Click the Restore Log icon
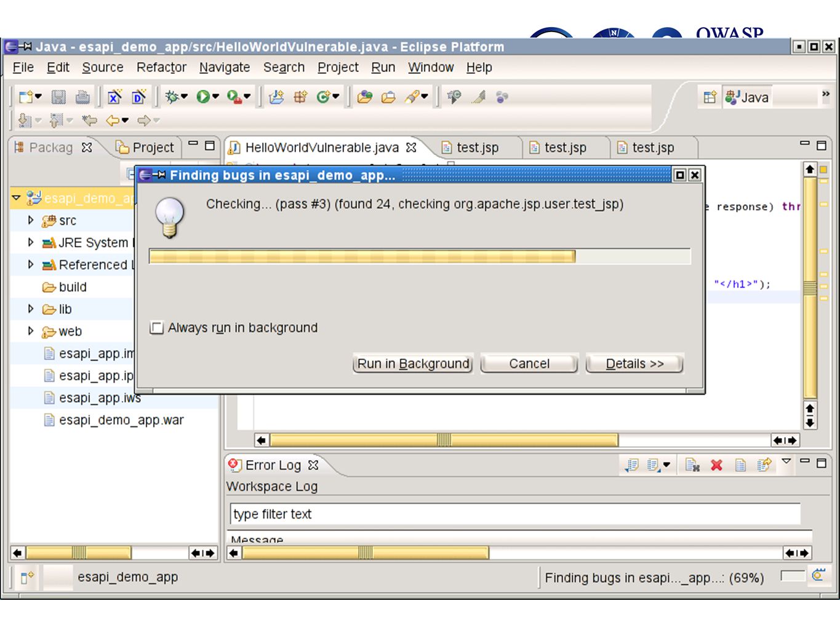The width and height of the screenshot is (840, 630). tap(764, 465)
